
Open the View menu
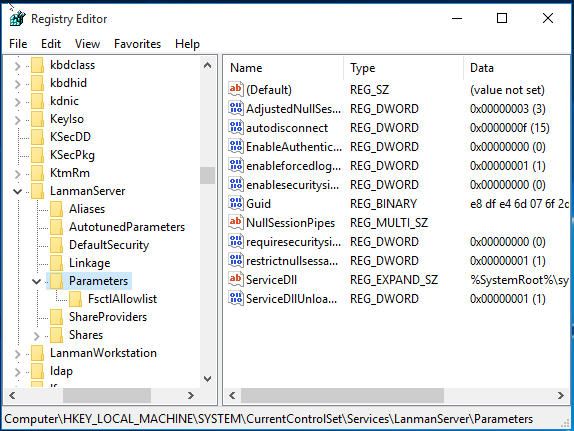[87, 44]
